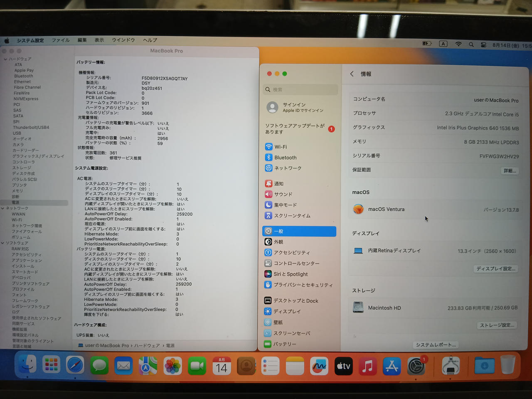
Task: Click the ディスプレイ設定 button
Action: [496, 269]
